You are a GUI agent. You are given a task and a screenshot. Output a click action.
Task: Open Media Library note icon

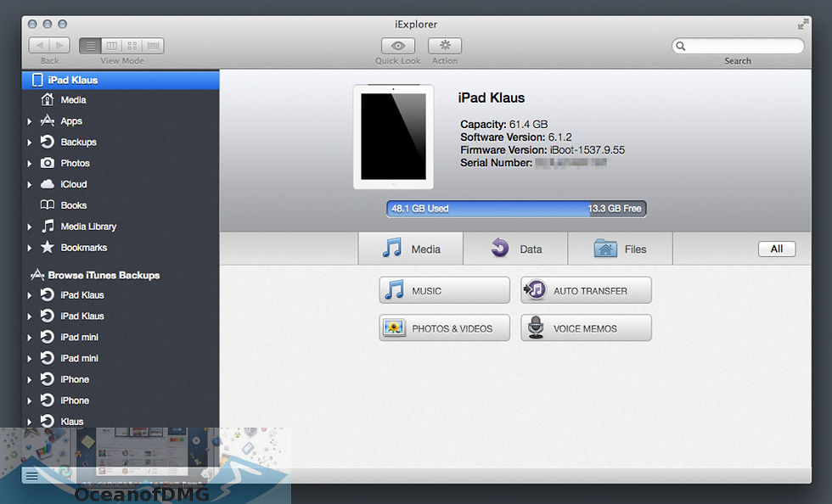point(48,226)
